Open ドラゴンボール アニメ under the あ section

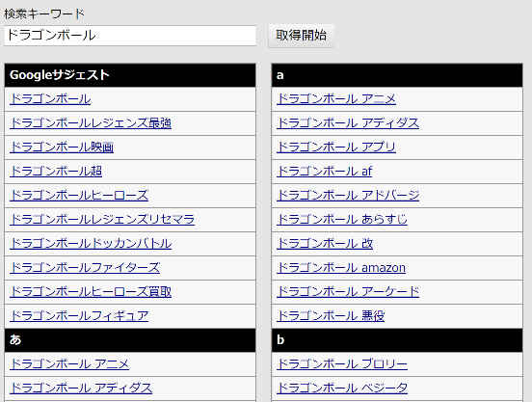click(69, 364)
